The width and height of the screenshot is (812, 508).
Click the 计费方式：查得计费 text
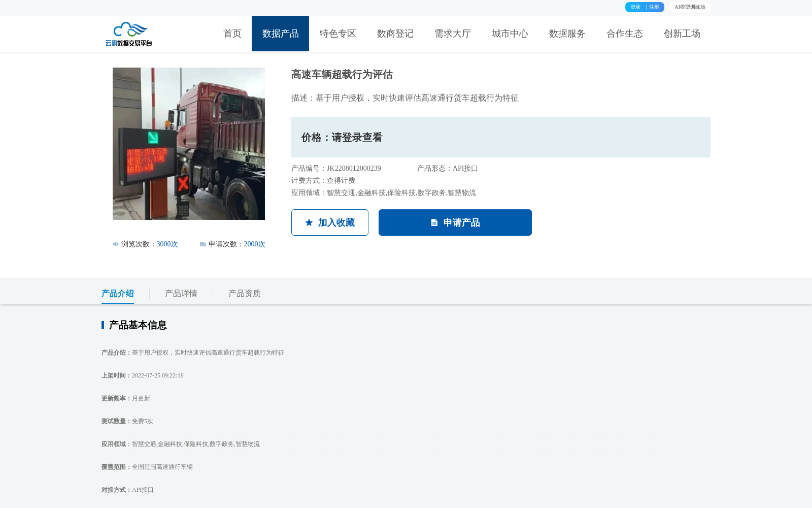[323, 181]
